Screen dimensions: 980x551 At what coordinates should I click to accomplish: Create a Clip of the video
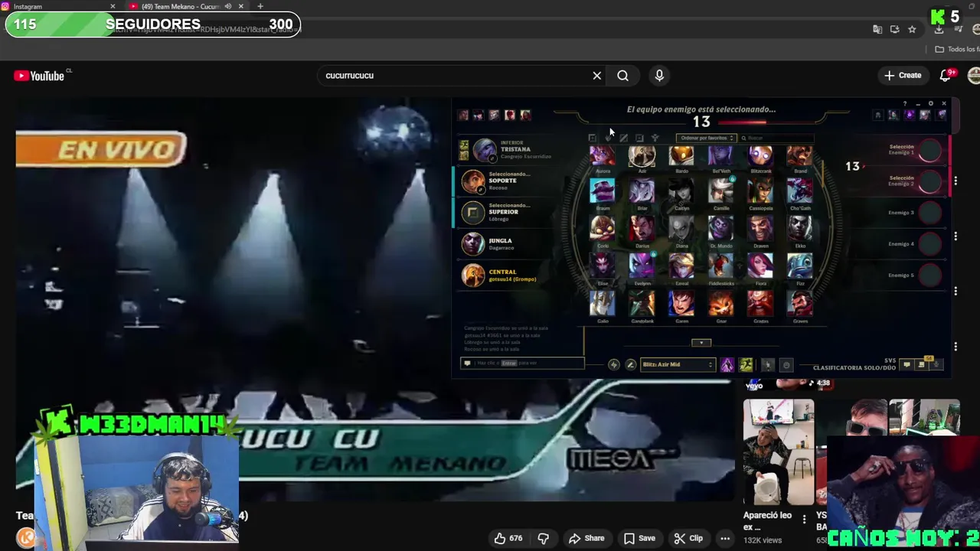688,538
